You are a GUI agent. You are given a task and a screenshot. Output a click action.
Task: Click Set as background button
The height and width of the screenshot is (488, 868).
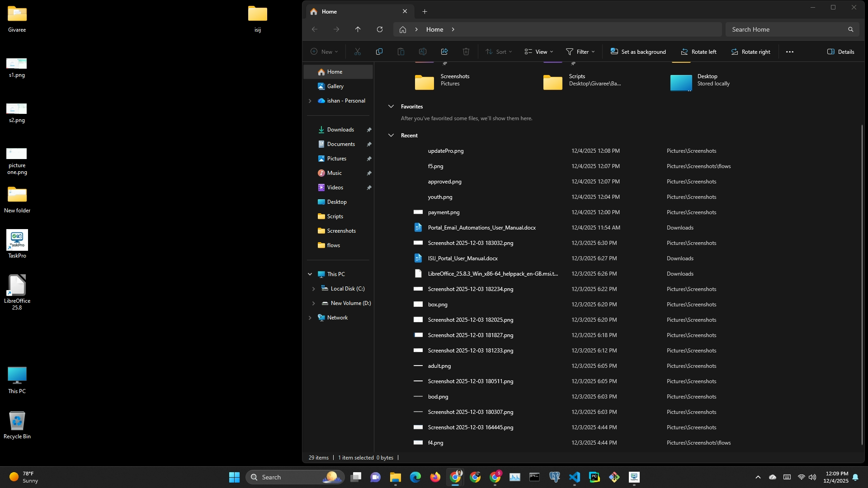coord(638,52)
